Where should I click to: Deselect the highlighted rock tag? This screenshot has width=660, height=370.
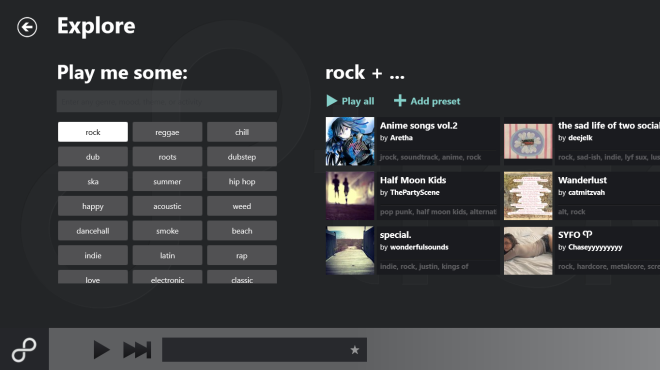[93, 132]
